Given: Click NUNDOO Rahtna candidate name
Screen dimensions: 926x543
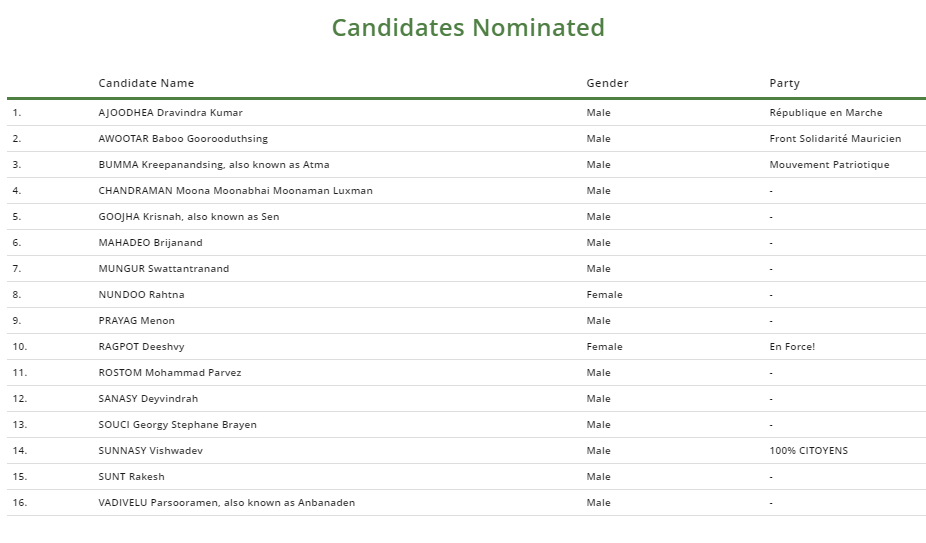Looking at the screenshot, I should click(141, 295).
